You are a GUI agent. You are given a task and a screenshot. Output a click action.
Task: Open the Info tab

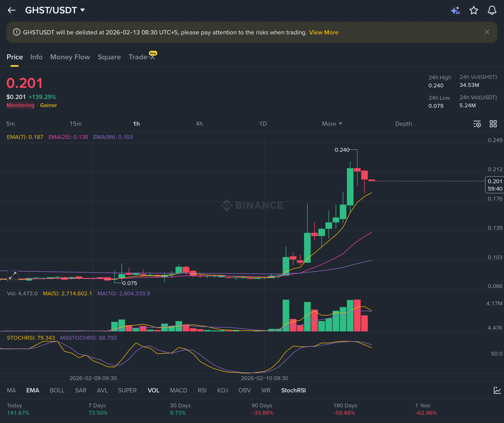36,57
